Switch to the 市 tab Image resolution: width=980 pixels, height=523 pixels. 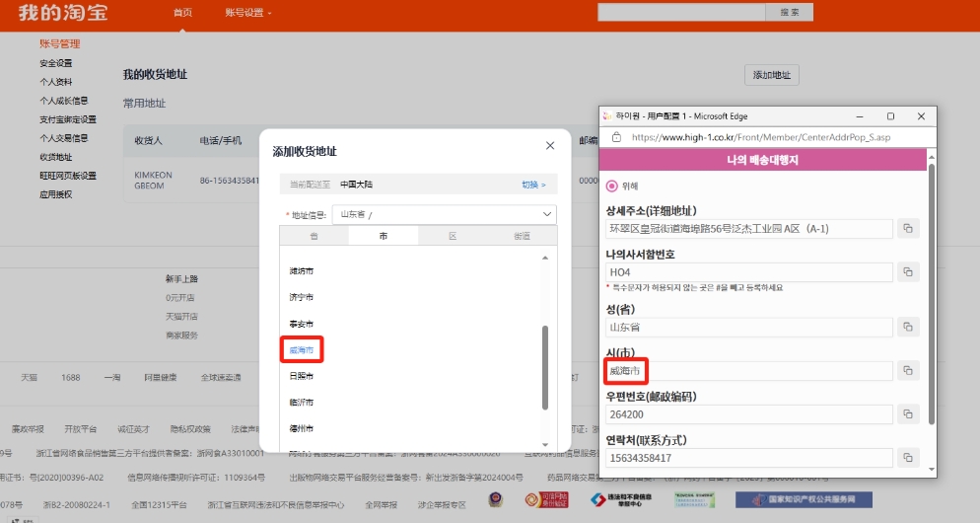[x=384, y=236]
